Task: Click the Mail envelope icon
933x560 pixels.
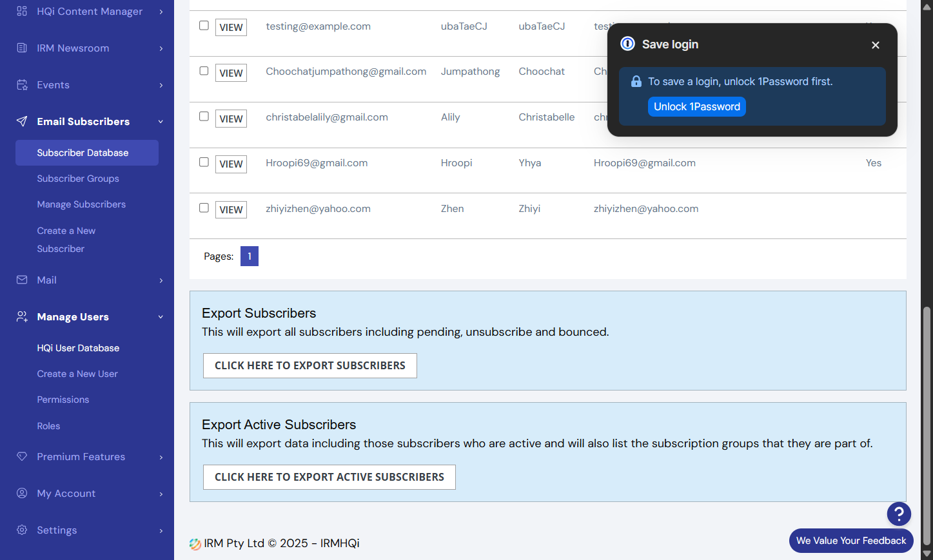Action: (x=22, y=280)
